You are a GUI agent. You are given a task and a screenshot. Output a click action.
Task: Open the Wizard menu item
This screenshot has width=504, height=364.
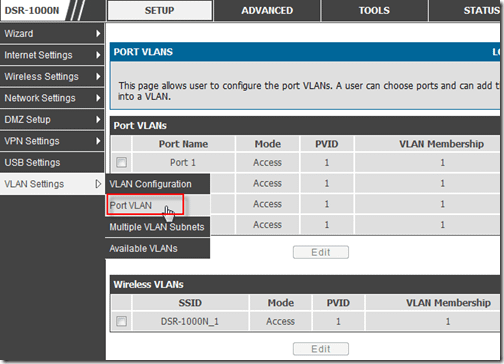(x=52, y=34)
